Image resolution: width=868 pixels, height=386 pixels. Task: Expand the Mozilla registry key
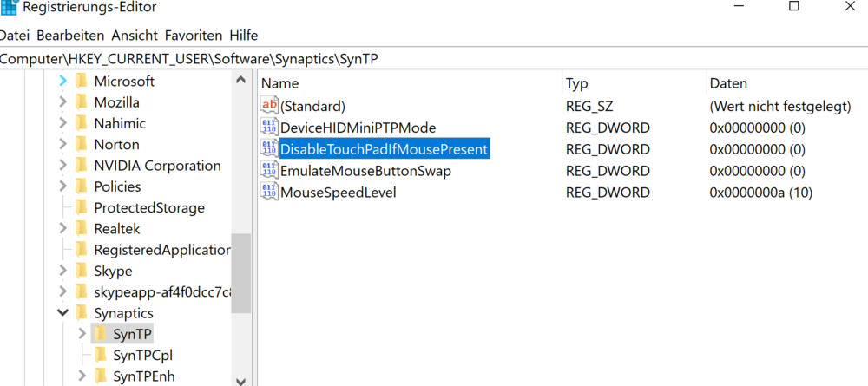[x=62, y=102]
